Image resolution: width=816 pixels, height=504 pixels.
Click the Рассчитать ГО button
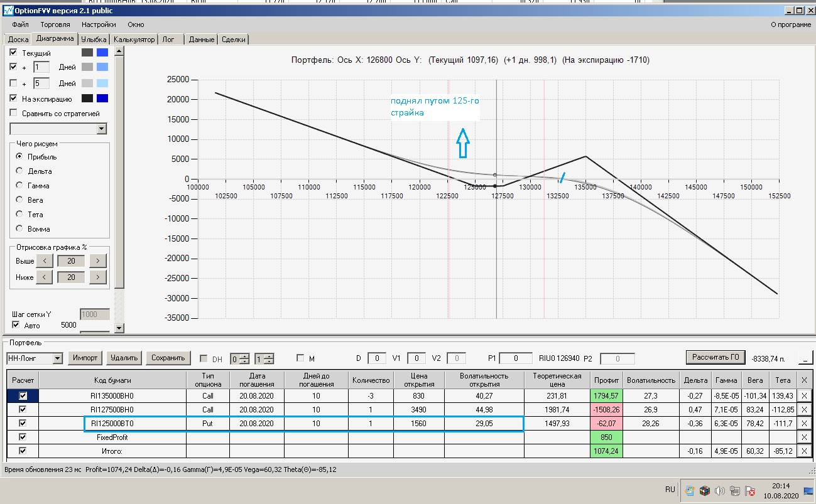(715, 358)
